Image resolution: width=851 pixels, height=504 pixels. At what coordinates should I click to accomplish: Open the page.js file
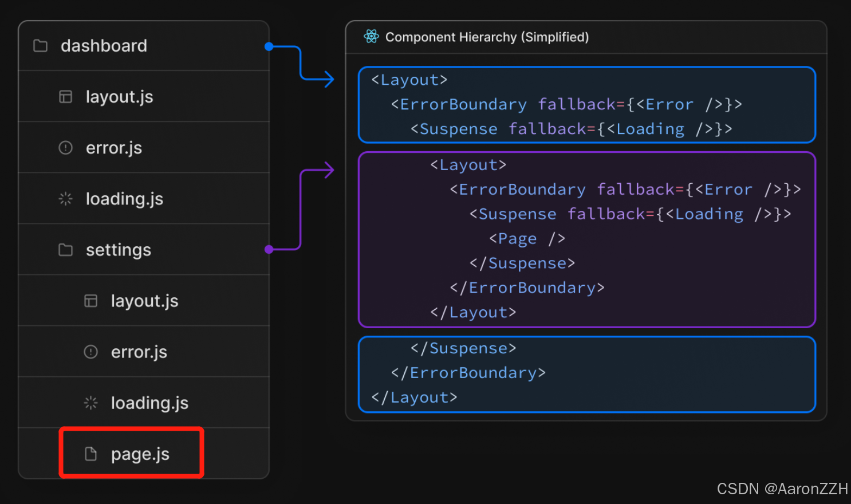tap(140, 455)
